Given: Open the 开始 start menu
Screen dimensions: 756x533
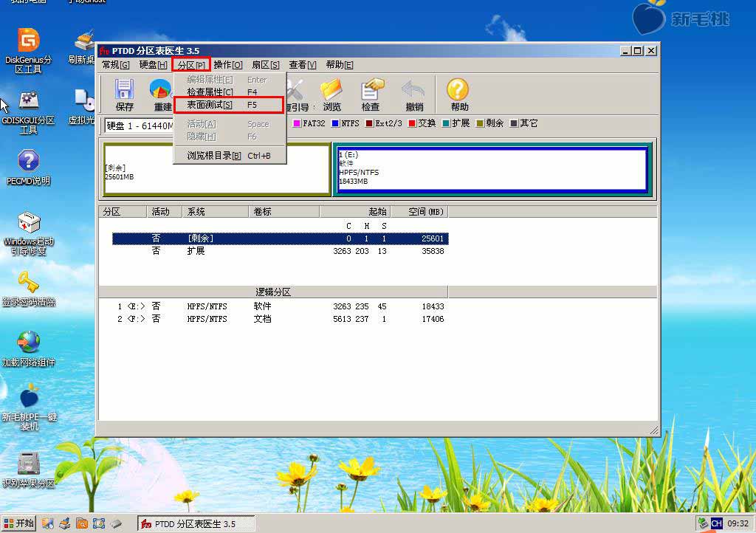Looking at the screenshot, I should [x=18, y=523].
